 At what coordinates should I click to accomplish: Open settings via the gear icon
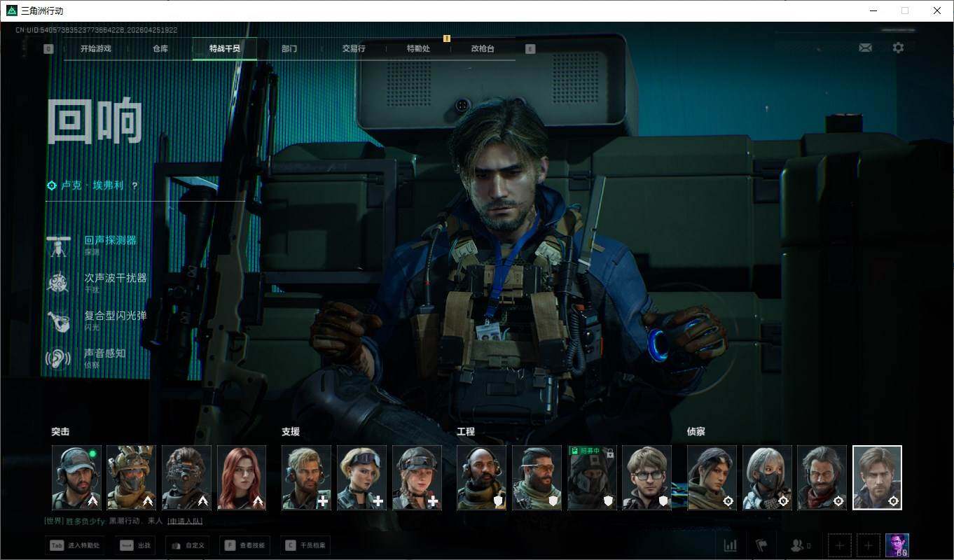pyautogui.click(x=898, y=48)
